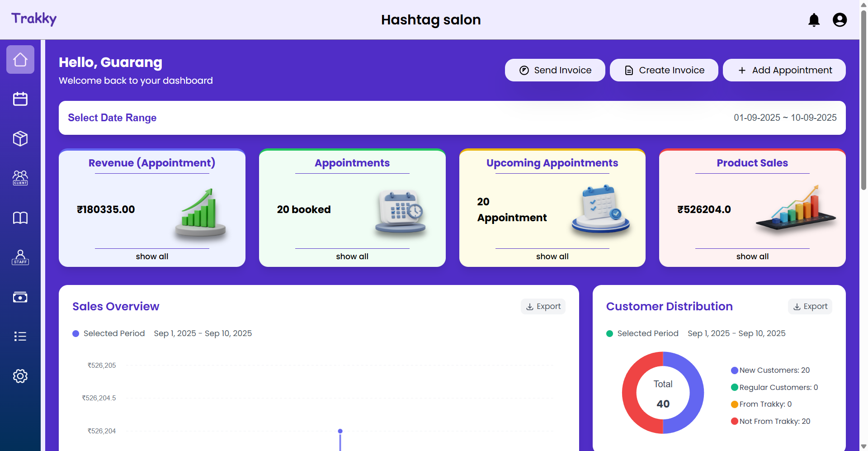
Task: Click the Create Invoice button
Action: [664, 70]
